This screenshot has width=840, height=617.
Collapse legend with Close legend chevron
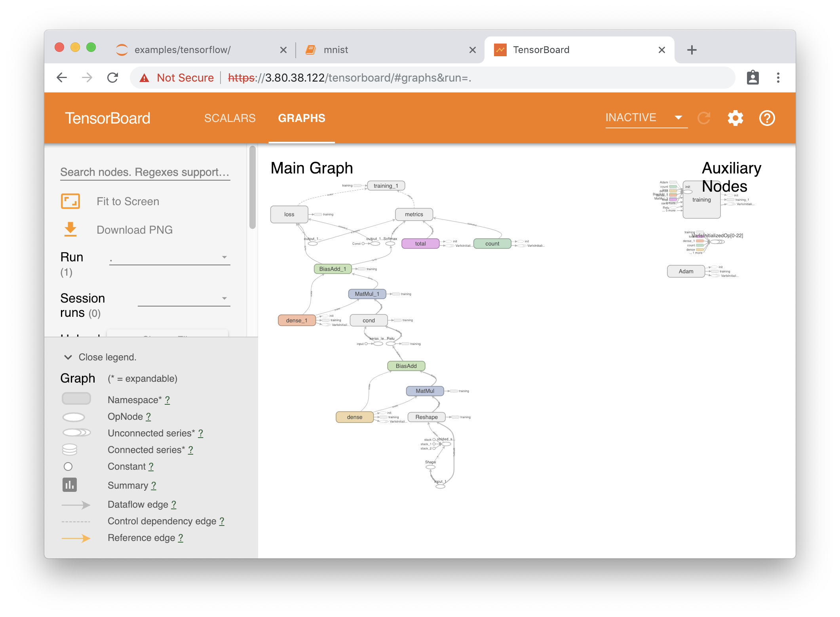coord(68,357)
